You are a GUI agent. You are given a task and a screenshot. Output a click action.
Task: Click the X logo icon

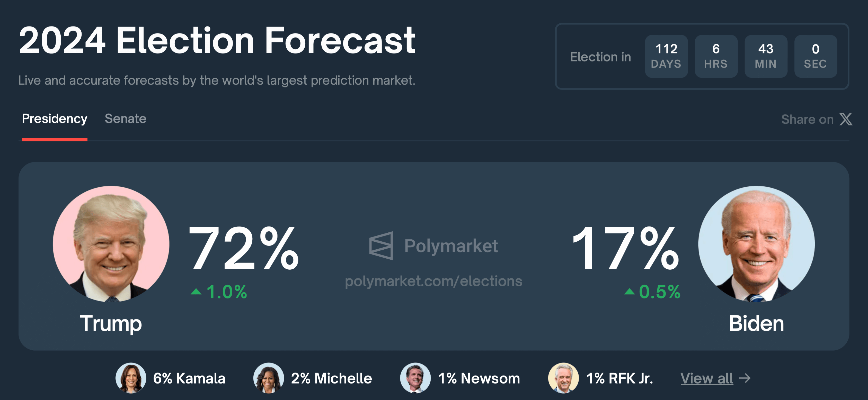846,119
